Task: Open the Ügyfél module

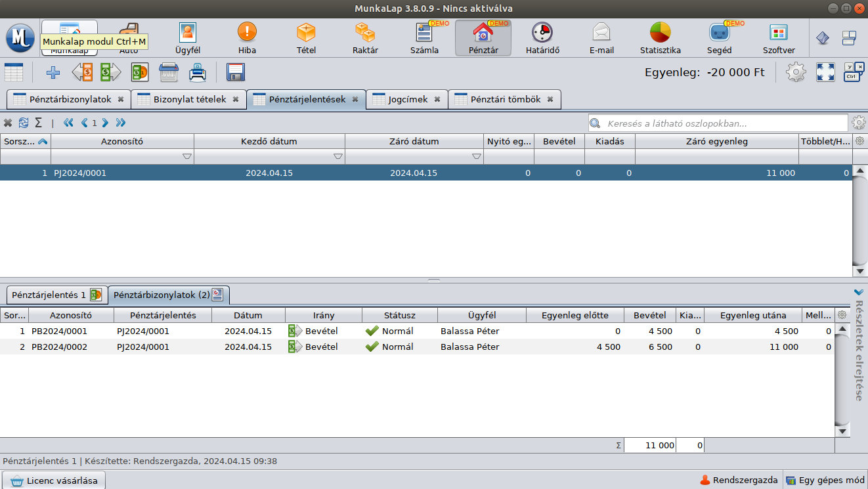Action: [x=188, y=37]
